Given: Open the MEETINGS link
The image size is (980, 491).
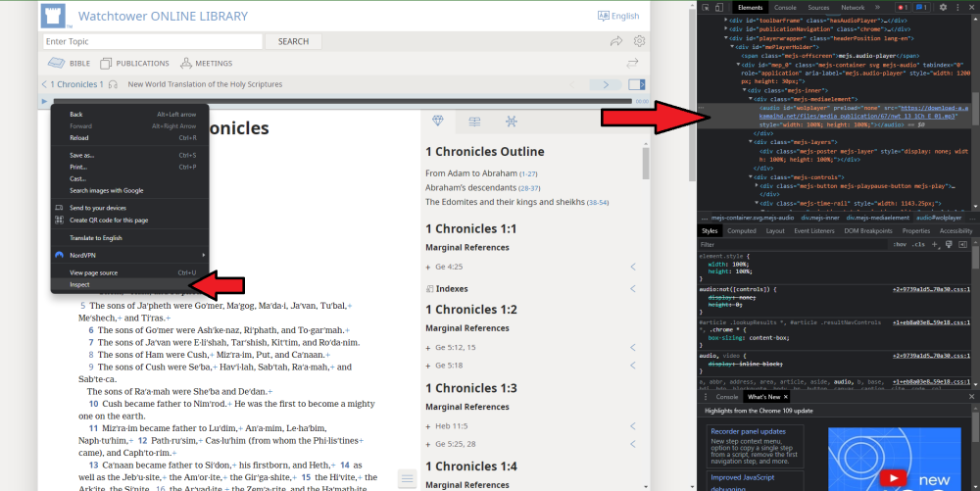Looking at the screenshot, I should point(206,63).
